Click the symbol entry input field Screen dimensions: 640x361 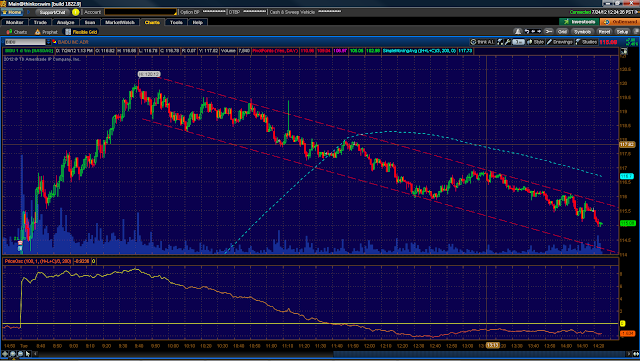pos(25,42)
